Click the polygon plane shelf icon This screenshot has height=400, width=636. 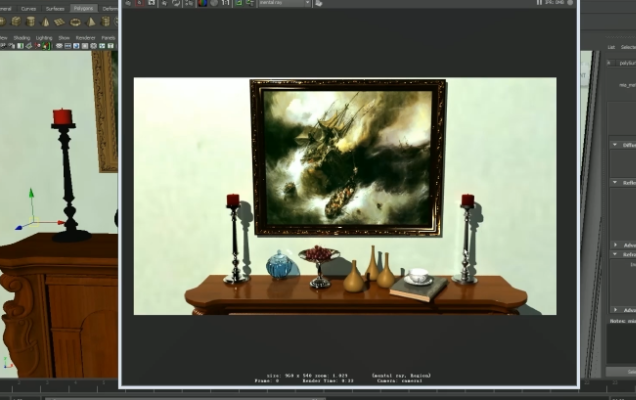point(59,21)
